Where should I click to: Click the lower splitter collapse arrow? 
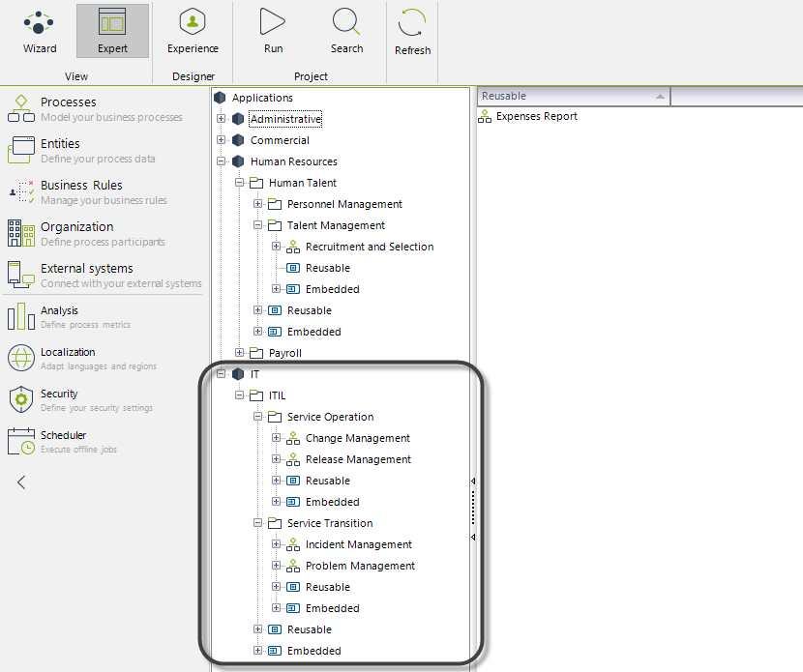click(473, 537)
